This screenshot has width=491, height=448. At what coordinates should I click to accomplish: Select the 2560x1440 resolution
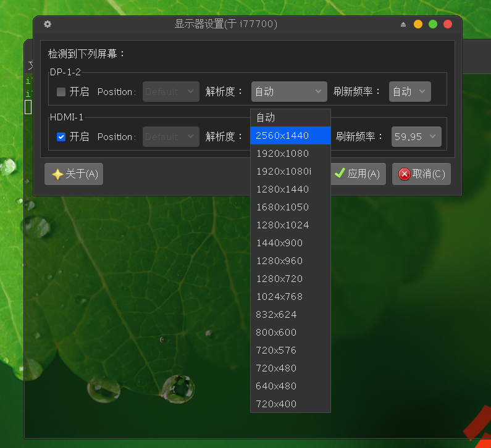point(291,136)
